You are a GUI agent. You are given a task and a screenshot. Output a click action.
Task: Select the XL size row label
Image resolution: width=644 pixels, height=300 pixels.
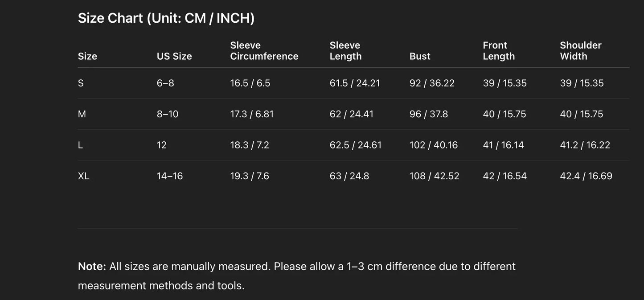pyautogui.click(x=83, y=176)
